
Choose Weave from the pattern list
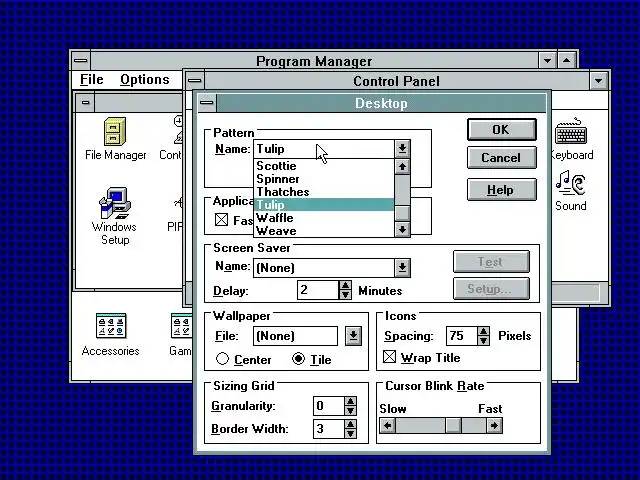[324, 231]
